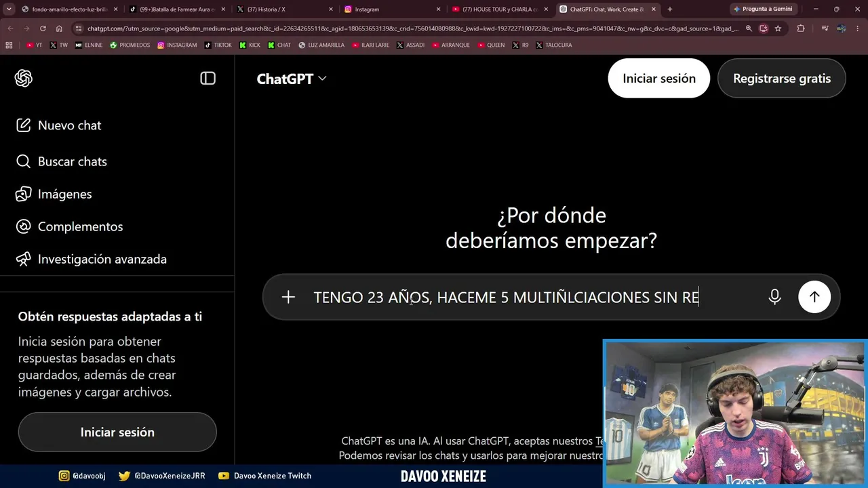Open the Chrome three-dot menu
868x488 pixels.
click(x=858, y=28)
